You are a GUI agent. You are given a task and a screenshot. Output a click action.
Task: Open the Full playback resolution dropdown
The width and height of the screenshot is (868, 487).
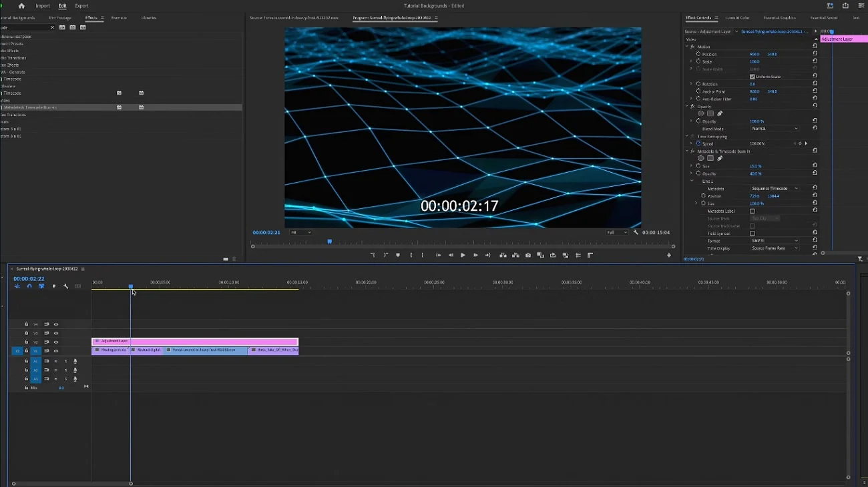pyautogui.click(x=617, y=232)
